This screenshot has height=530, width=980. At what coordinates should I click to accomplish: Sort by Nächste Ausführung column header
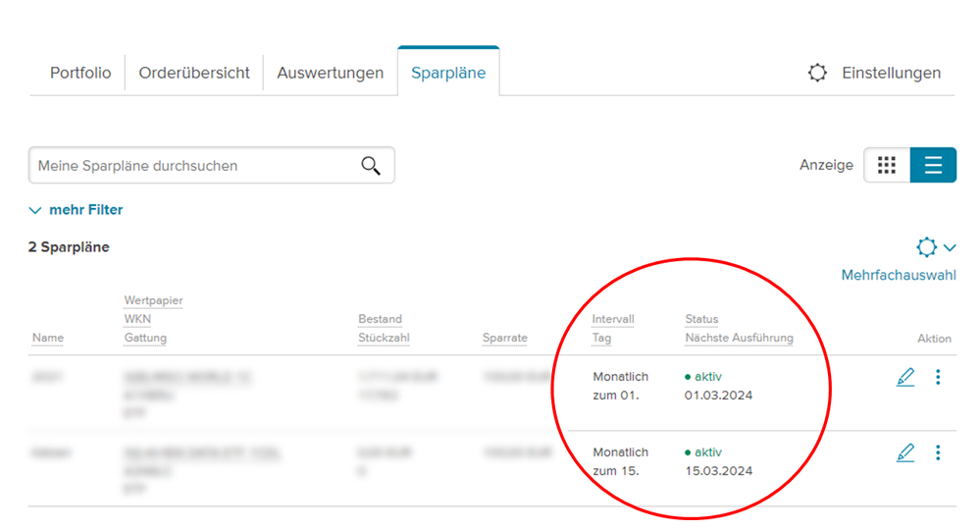pyautogui.click(x=739, y=339)
